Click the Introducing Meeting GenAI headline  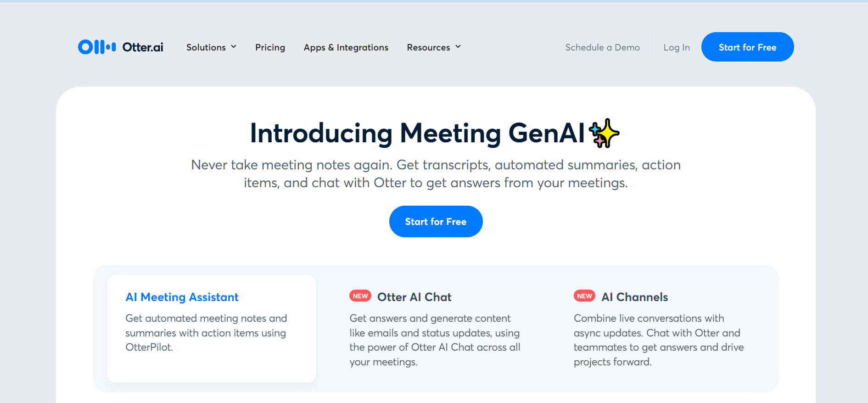click(417, 134)
